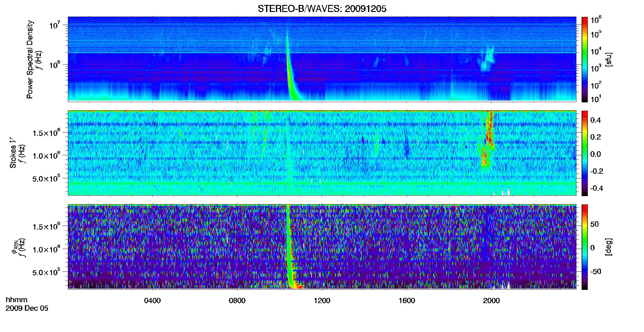
Task: Click the 0400 time tick label
Action: (152, 301)
